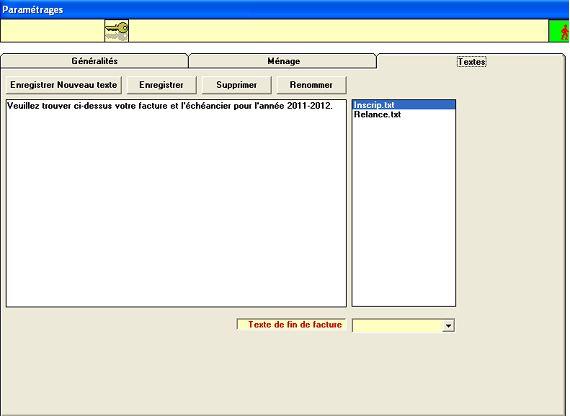Click the red figure exit icon

[x=559, y=31]
